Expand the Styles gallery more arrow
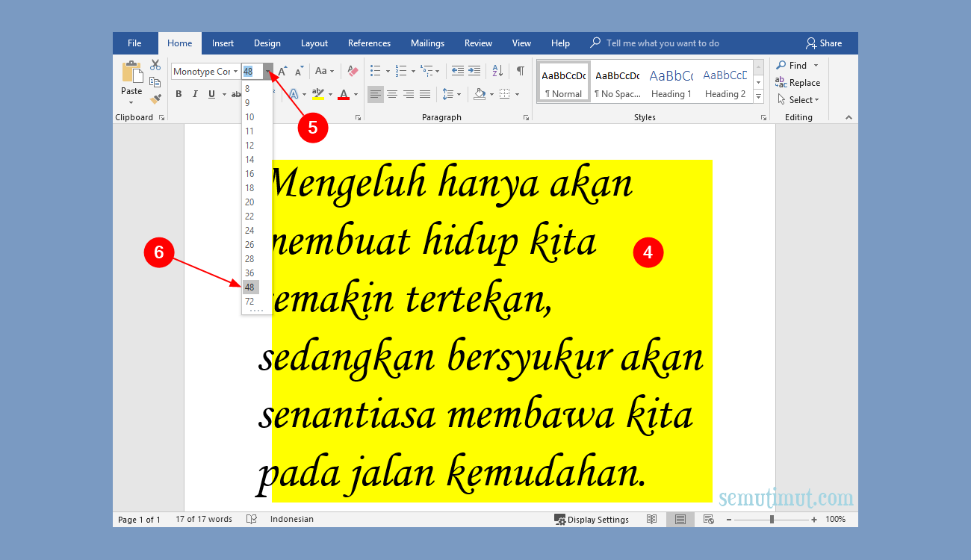Image resolution: width=971 pixels, height=560 pixels. [758, 97]
